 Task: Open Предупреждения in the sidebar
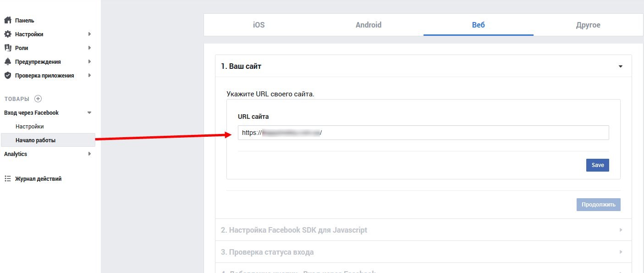click(38, 62)
